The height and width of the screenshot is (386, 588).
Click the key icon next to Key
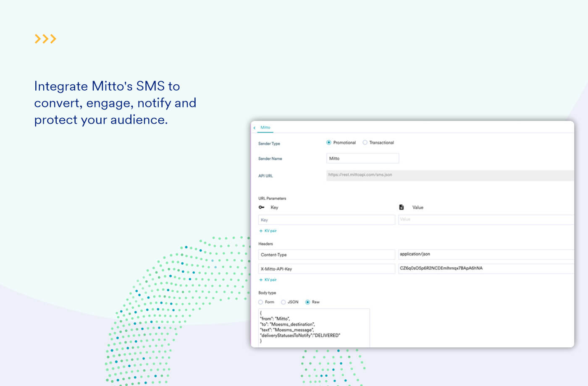(x=261, y=207)
